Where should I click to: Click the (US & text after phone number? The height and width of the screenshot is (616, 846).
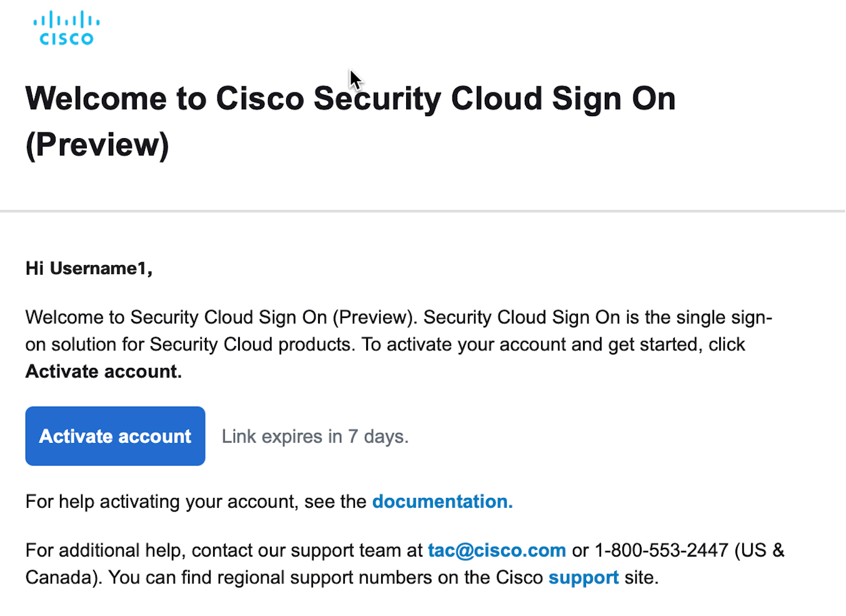tap(759, 550)
